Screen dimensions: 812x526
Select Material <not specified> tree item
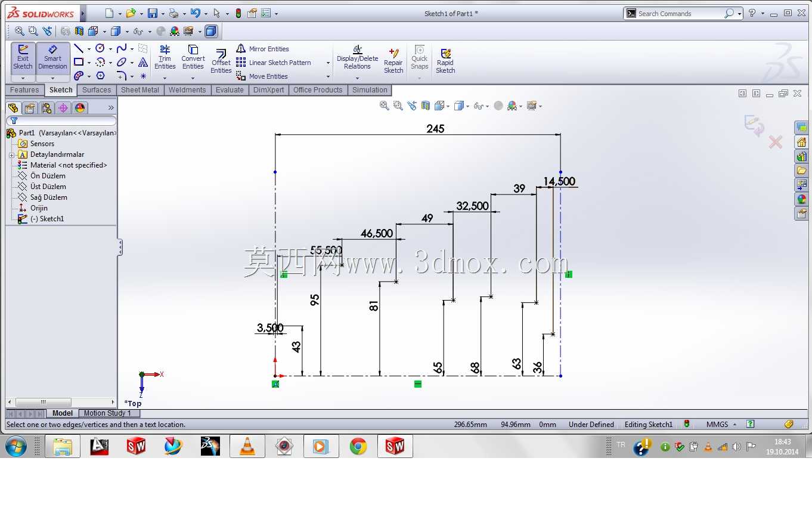click(x=63, y=165)
